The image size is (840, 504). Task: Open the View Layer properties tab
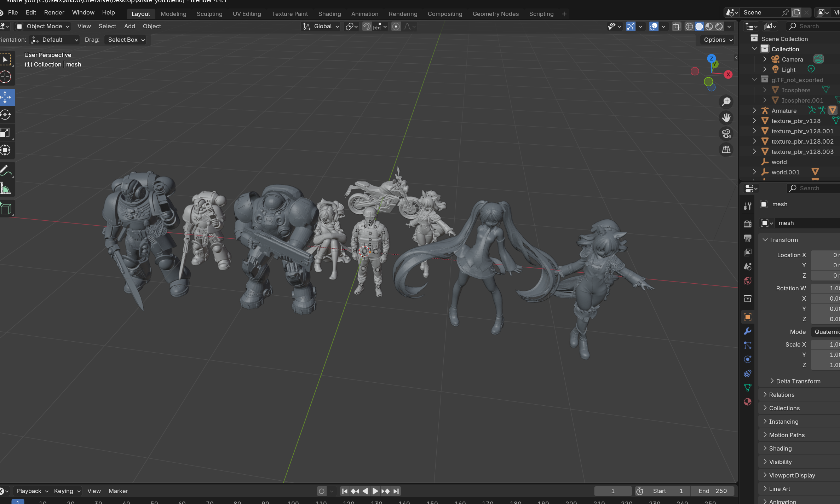748,253
